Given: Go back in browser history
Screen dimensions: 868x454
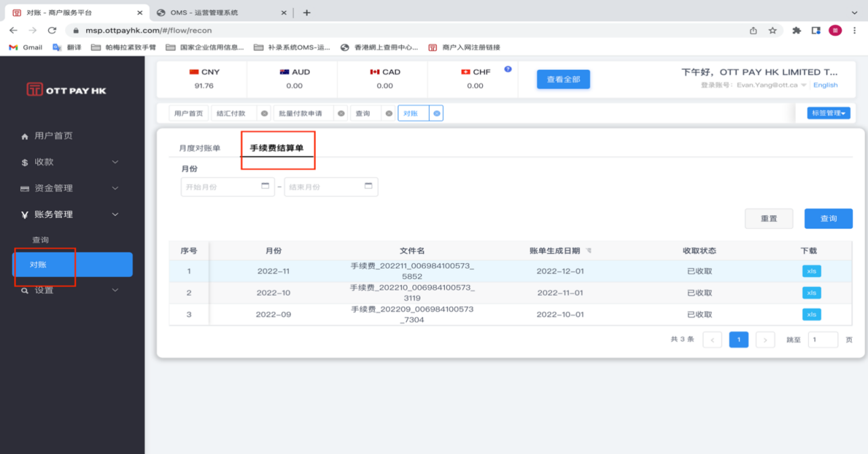Looking at the screenshot, I should (x=14, y=31).
